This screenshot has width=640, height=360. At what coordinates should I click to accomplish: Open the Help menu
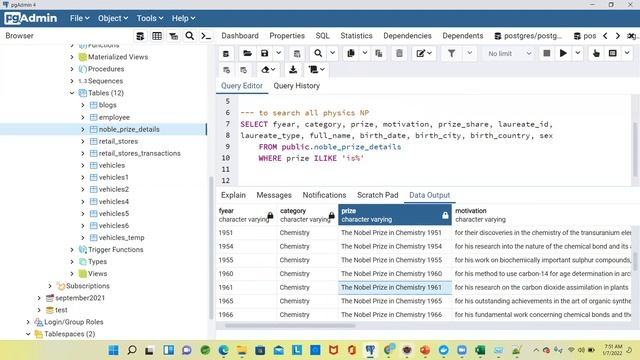point(183,18)
